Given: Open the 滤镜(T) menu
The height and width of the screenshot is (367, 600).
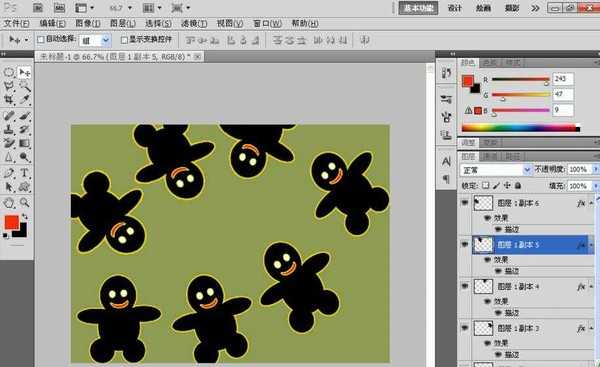Looking at the screenshot, I should pos(194,24).
